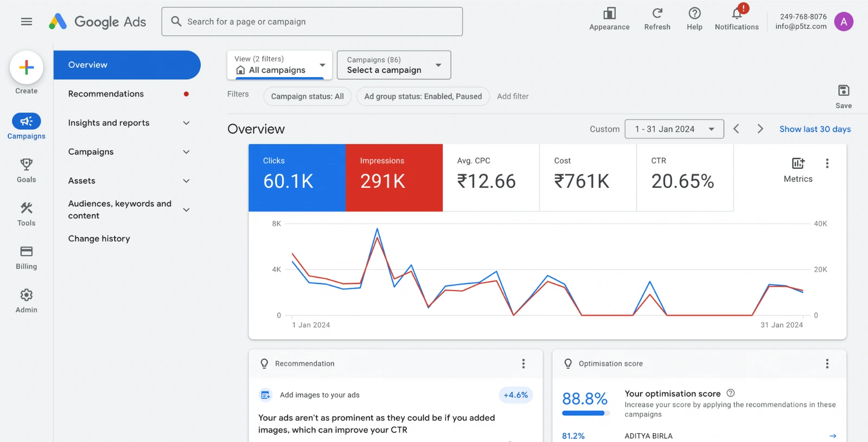The height and width of the screenshot is (442, 868).
Task: Select the Clicks metric tile
Action: [x=297, y=178]
